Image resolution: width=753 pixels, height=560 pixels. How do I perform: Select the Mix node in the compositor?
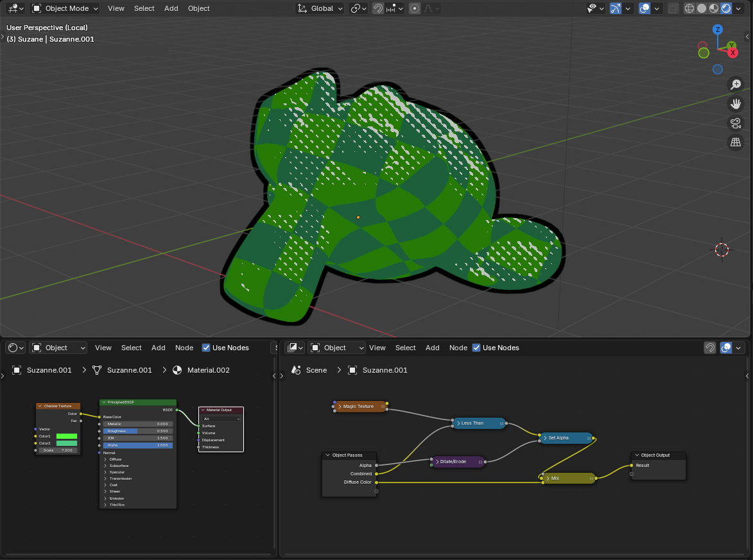point(569,479)
